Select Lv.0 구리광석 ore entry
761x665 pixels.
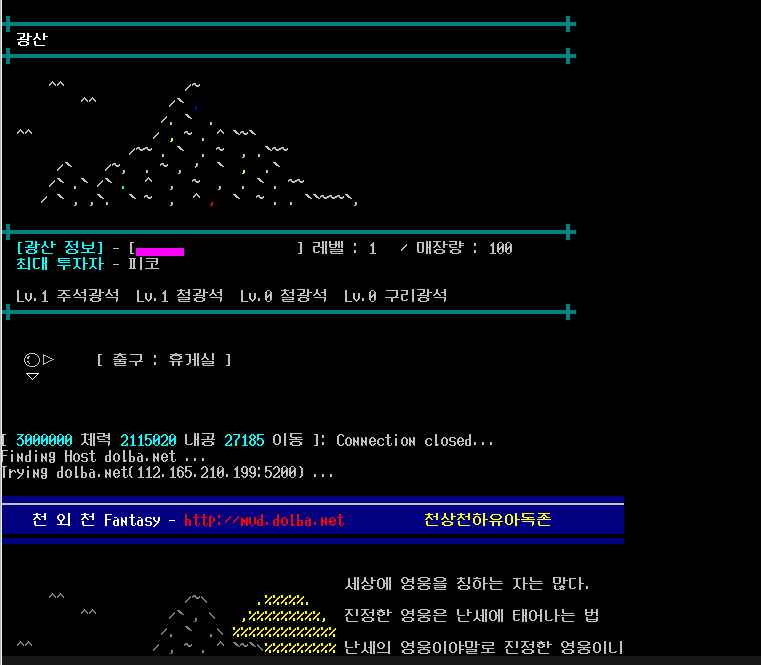coord(395,295)
